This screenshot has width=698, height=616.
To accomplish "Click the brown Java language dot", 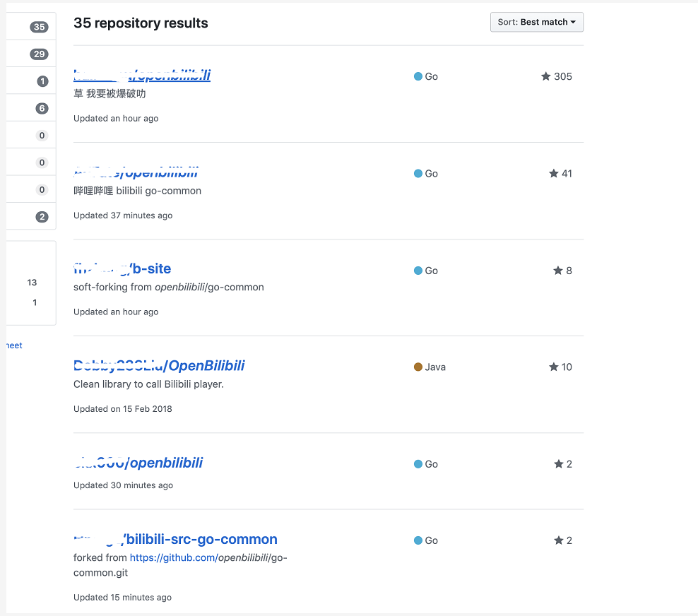I will coord(418,367).
